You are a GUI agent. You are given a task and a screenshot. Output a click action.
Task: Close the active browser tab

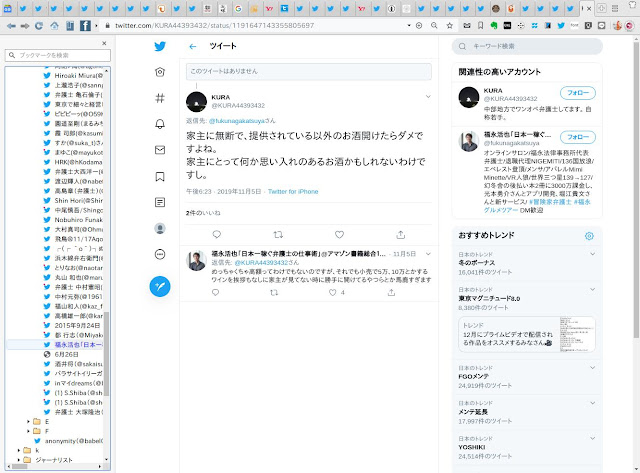pyautogui.click(x=589, y=8)
